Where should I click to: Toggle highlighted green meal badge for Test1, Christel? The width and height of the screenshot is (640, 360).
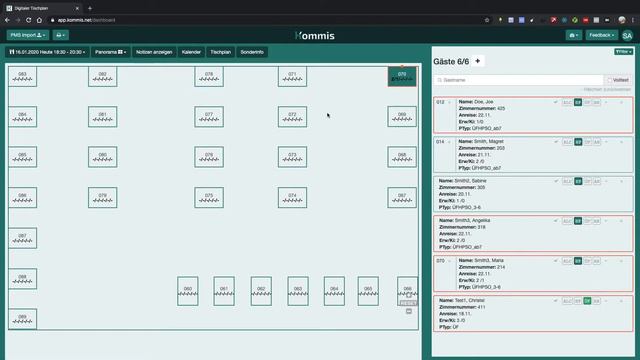point(587,301)
